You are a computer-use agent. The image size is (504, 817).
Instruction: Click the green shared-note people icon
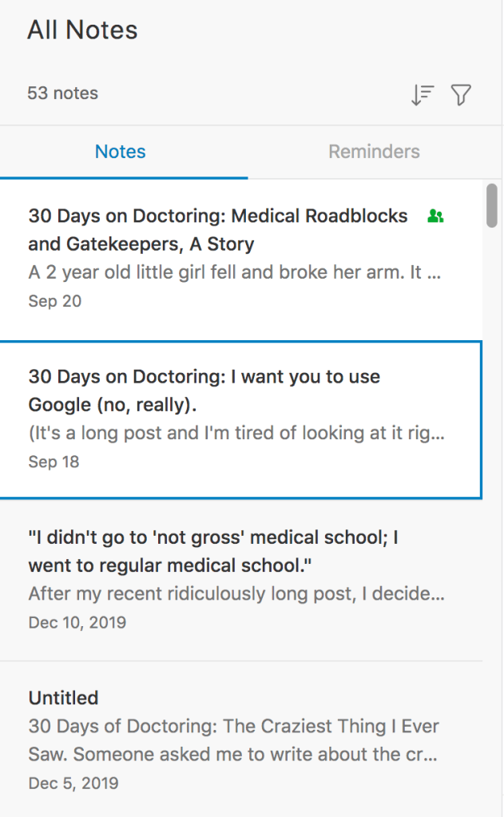click(435, 216)
